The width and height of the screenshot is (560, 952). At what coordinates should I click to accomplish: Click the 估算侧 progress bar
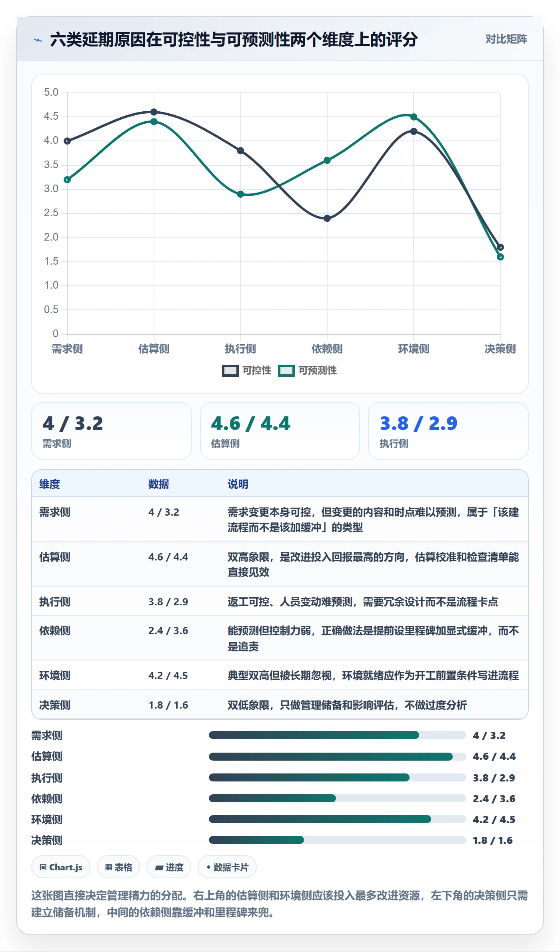(x=337, y=756)
